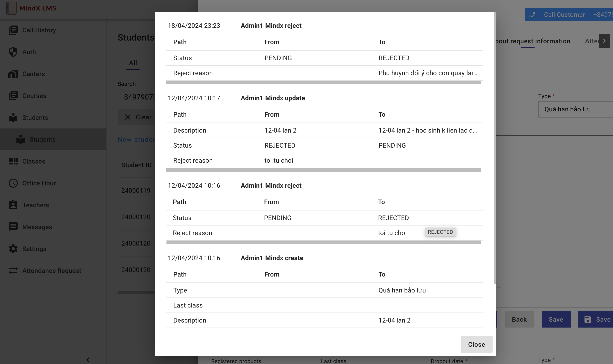Click the Back button
This screenshot has height=364, width=613.
click(x=519, y=319)
